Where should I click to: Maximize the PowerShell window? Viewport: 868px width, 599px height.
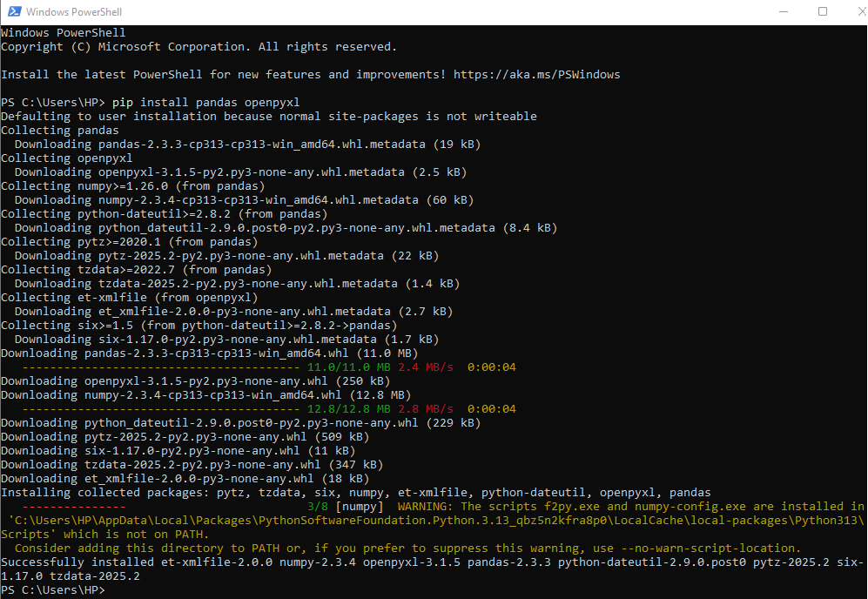pos(820,11)
